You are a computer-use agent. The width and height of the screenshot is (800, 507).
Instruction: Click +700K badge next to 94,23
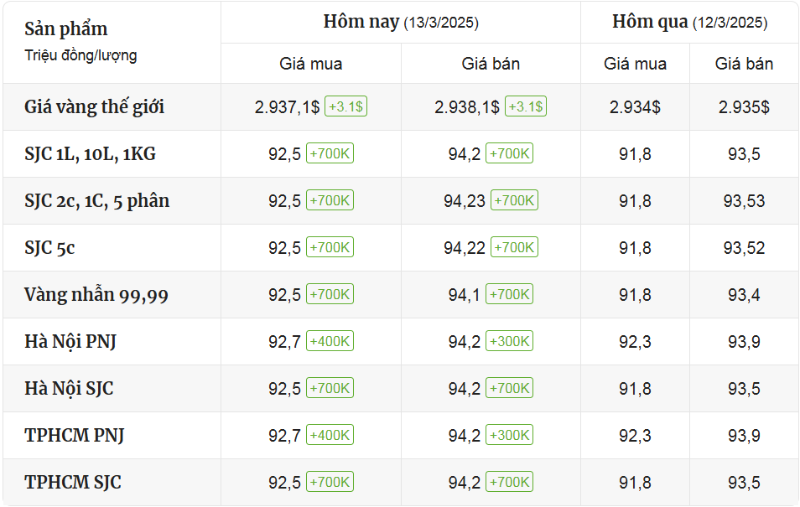pos(514,200)
